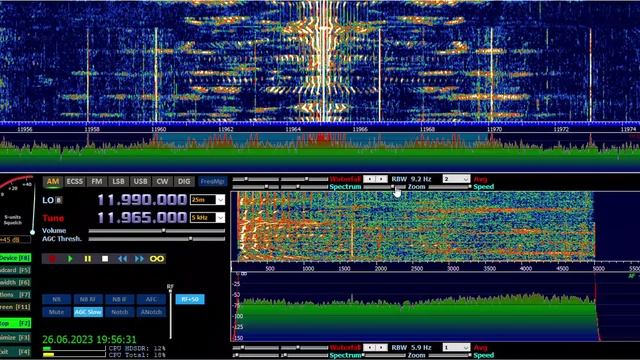Decrease upper RBW with left arrow
This screenshot has height=360, width=640.
370,179
